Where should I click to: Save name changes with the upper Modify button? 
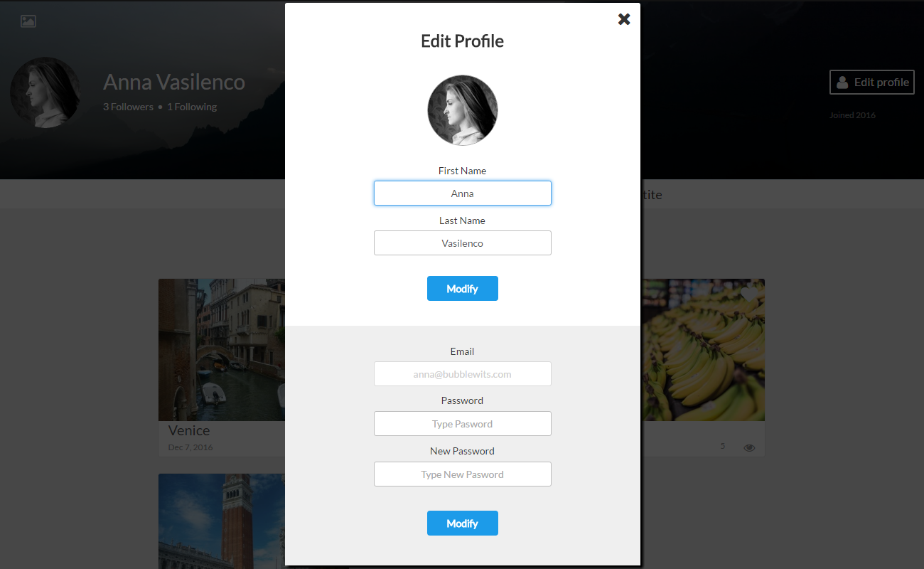pyautogui.click(x=463, y=289)
